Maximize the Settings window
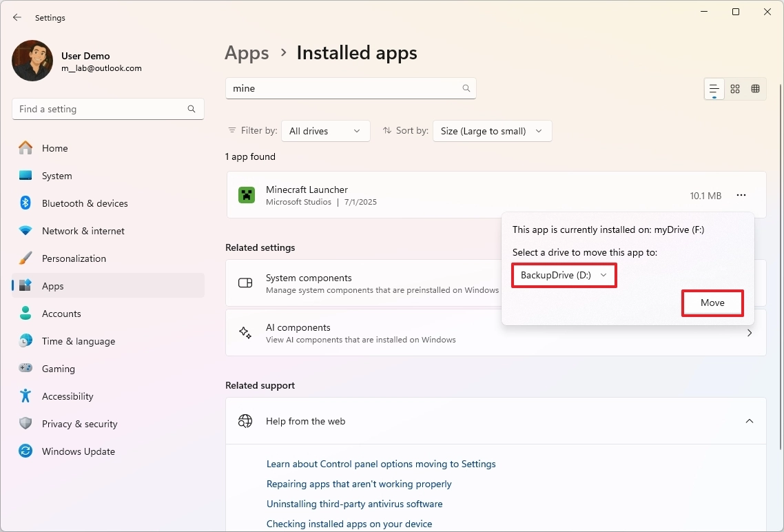The height and width of the screenshot is (532, 784). click(x=736, y=12)
